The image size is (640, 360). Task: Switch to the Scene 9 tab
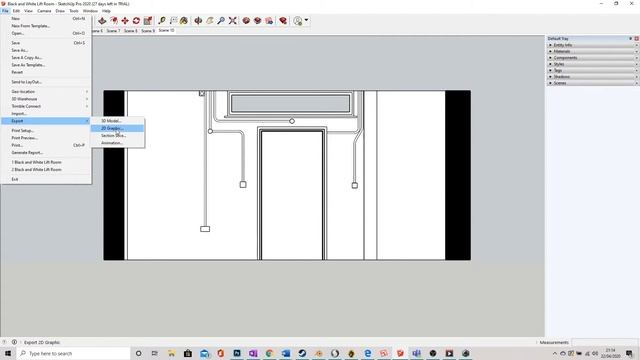[x=148, y=31]
